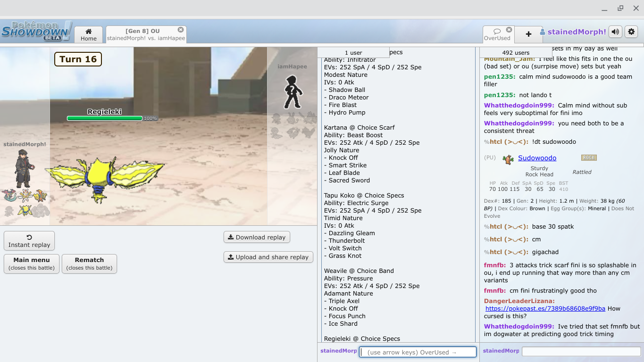
Task: Click Regieleki's green HP bar
Action: point(105,118)
